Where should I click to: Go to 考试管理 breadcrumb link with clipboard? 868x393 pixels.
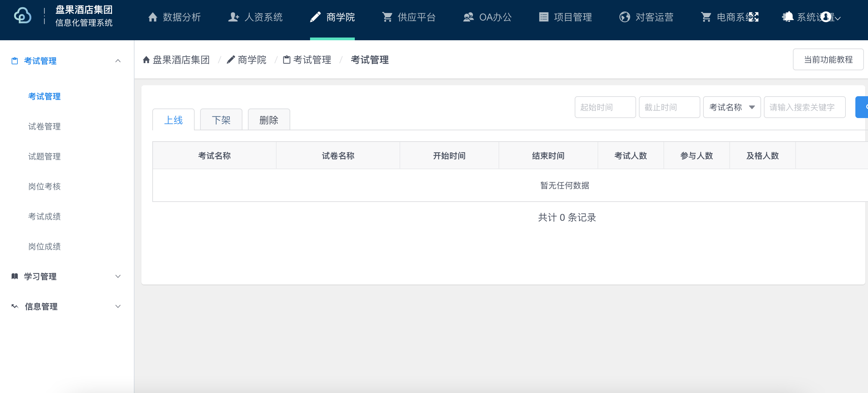[312, 60]
